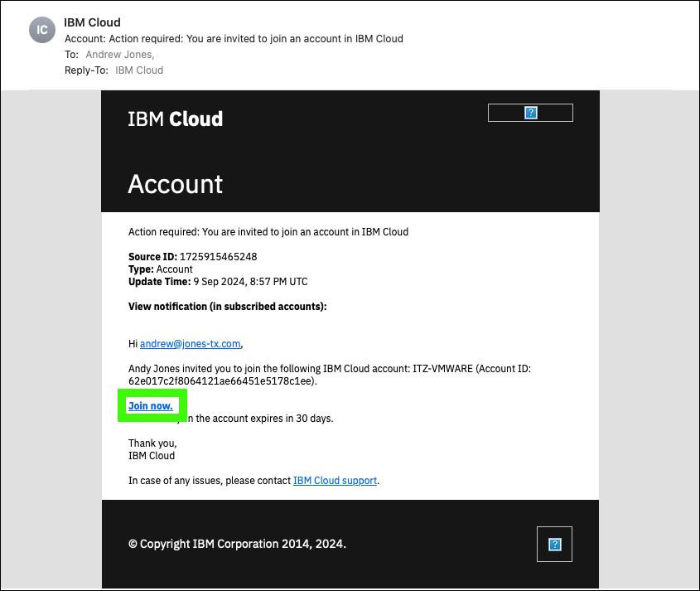Screen dimensions: 700x591
Task: Click the IC sender avatar
Action: pyautogui.click(x=42, y=30)
